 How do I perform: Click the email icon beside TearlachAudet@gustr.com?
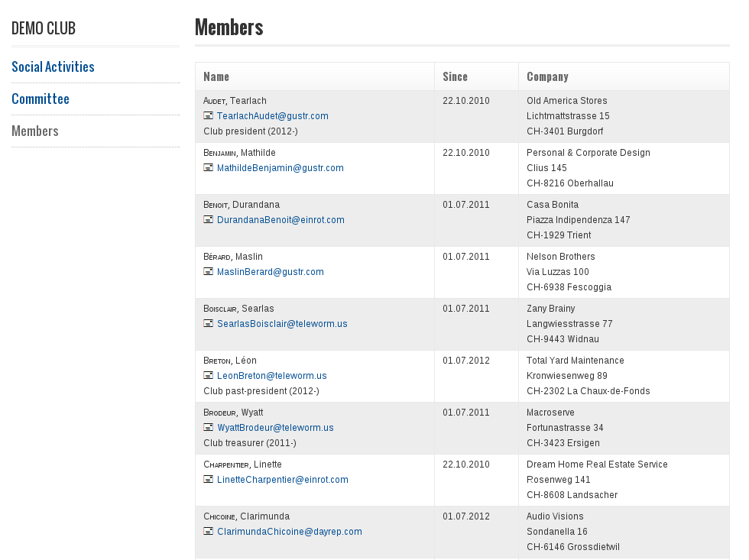click(208, 115)
